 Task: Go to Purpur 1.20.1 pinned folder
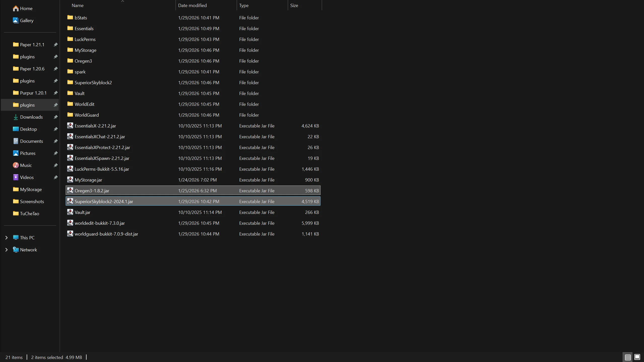coord(33,93)
